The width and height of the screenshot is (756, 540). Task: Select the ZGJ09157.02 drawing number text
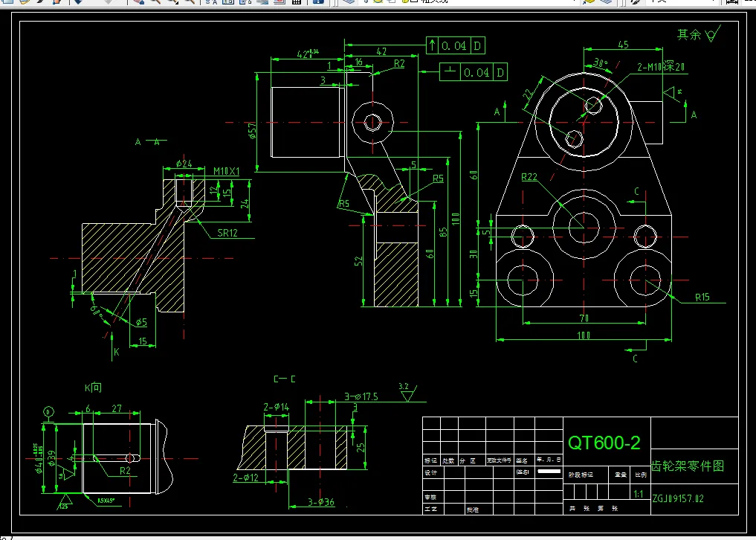(678, 498)
